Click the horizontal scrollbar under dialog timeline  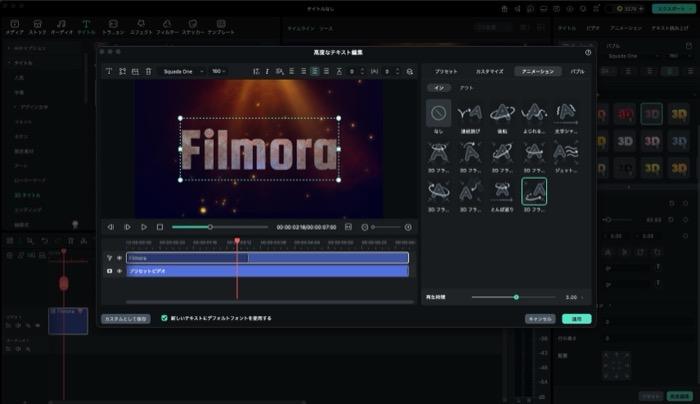pyautogui.click(x=270, y=302)
